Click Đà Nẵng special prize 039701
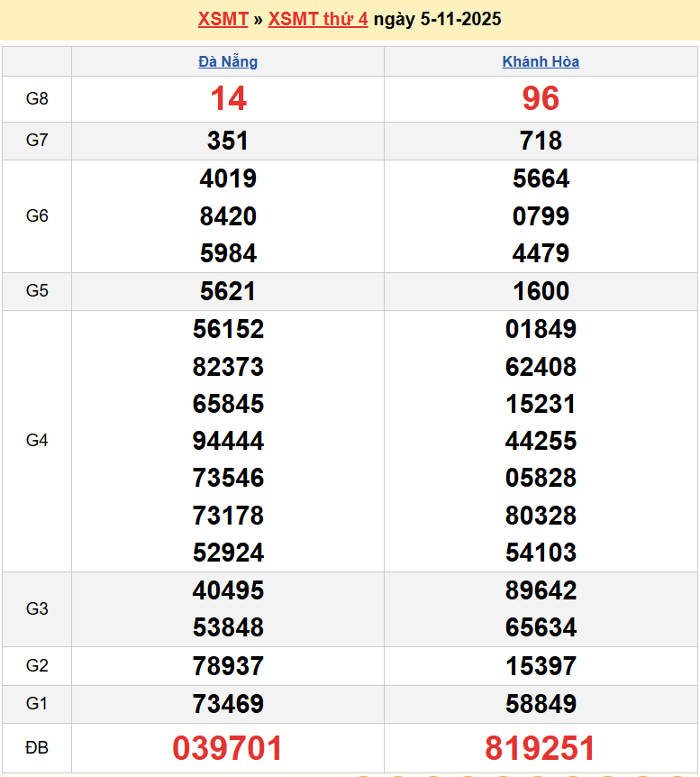 pos(228,748)
